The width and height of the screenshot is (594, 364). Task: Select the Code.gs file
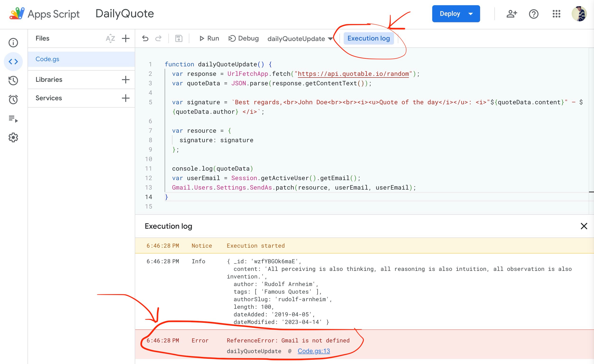[47, 59]
